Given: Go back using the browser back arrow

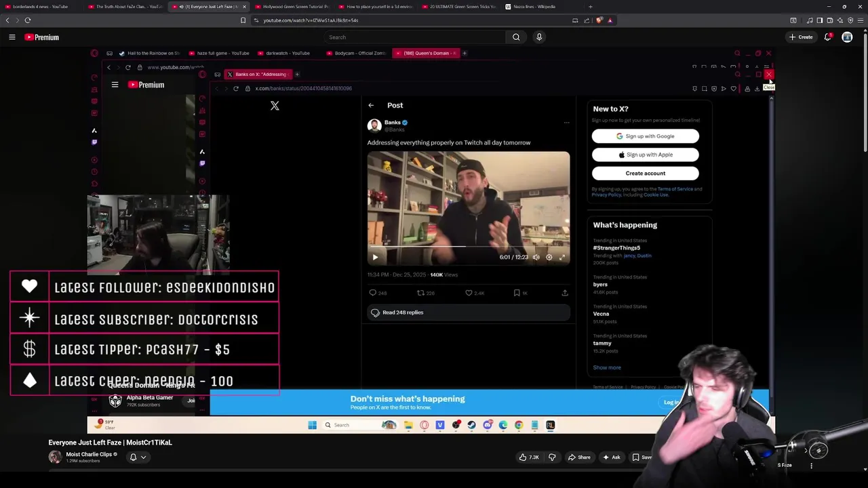Looking at the screenshot, I should pos(7,20).
